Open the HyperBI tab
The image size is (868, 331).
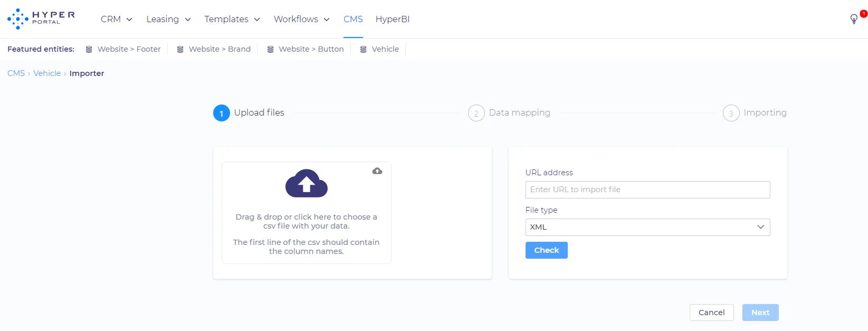(393, 19)
